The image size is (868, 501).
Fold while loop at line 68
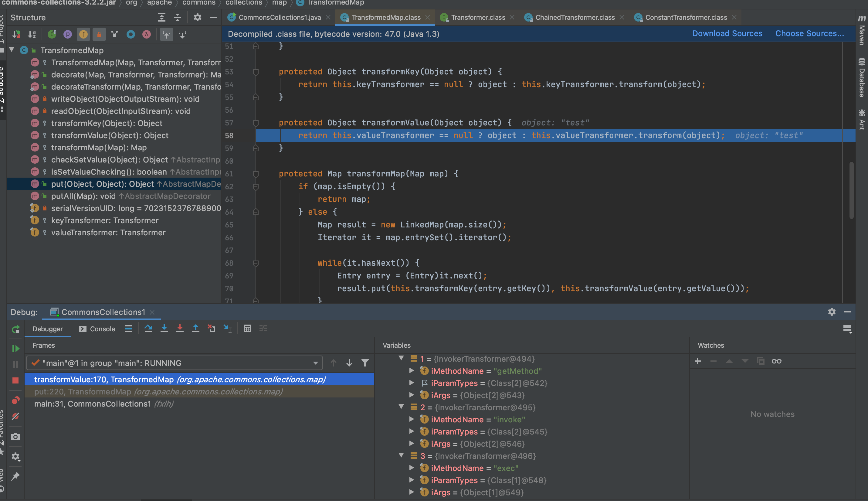[x=256, y=263]
